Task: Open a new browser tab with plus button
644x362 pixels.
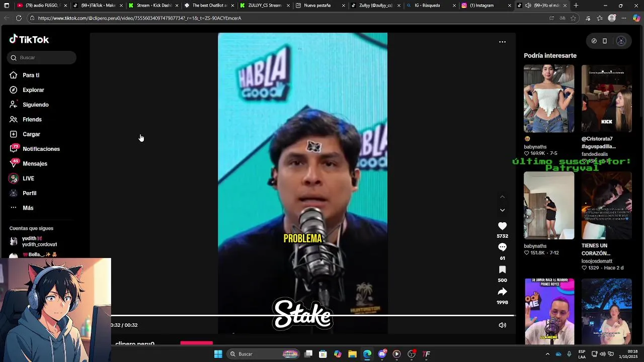Action: 576,6
